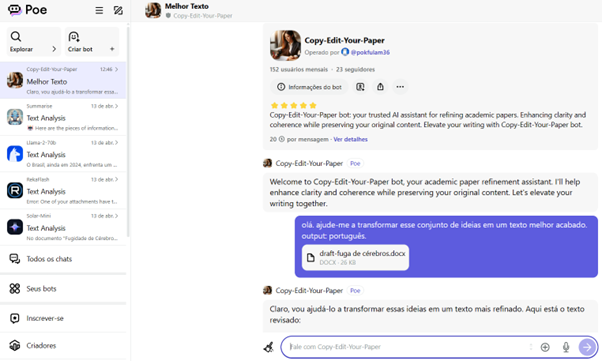Open draft-fuga de cérebros.docx attachment
The image size is (602, 361).
pos(356,257)
